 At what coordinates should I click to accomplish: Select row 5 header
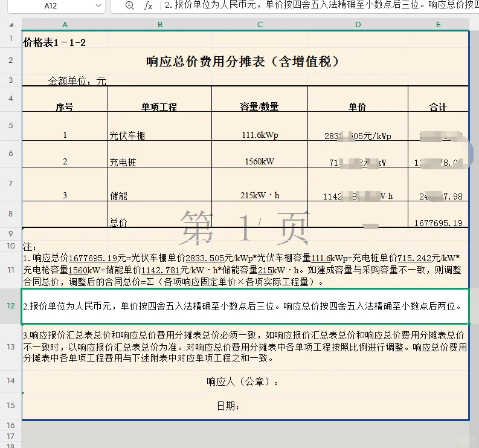click(x=11, y=126)
